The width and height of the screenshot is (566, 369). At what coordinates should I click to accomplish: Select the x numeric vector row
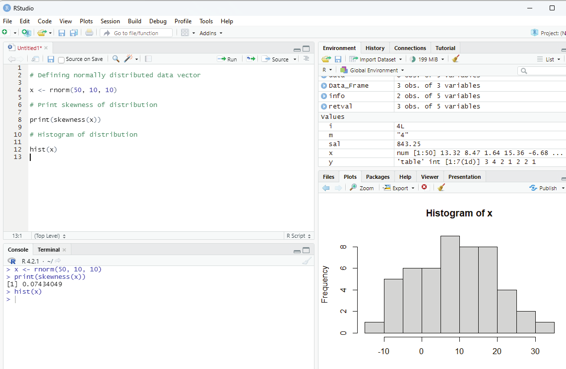pos(442,153)
